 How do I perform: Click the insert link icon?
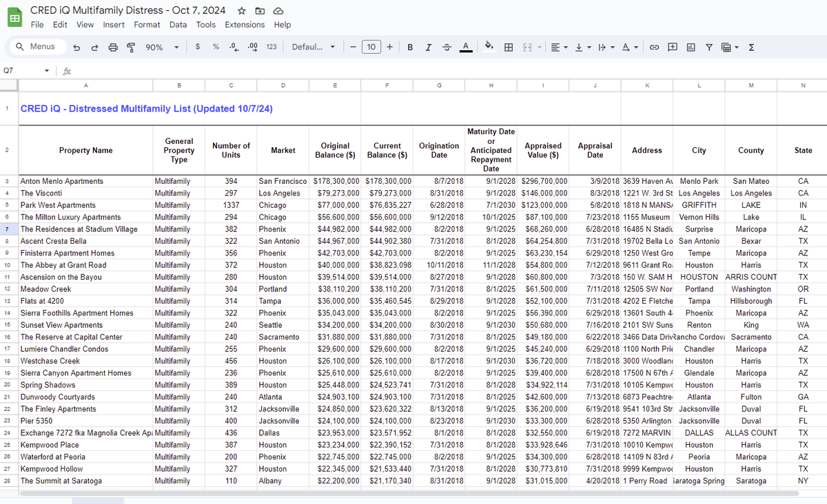point(654,47)
